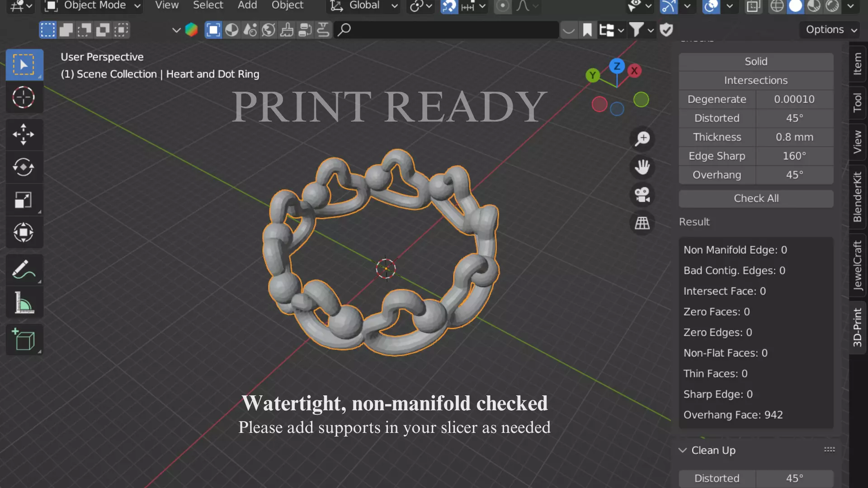
Task: Select the Add Cube tool
Action: point(24,340)
